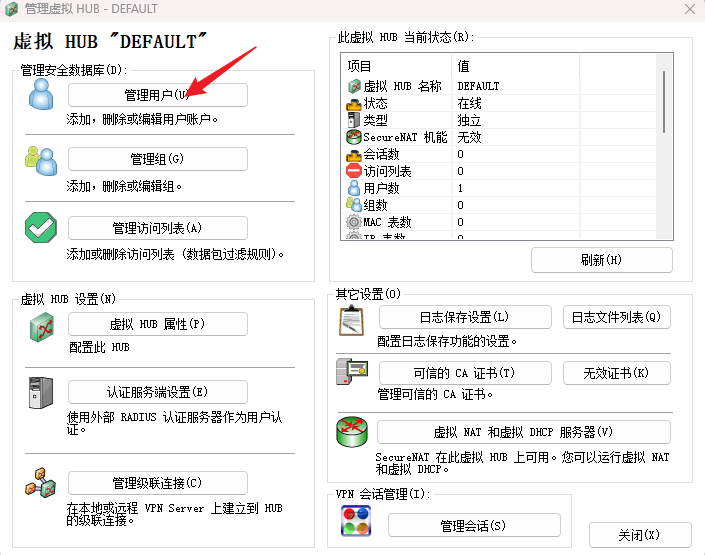Open 无效证书 revoked certificates
This screenshot has width=705, height=555.
[616, 373]
